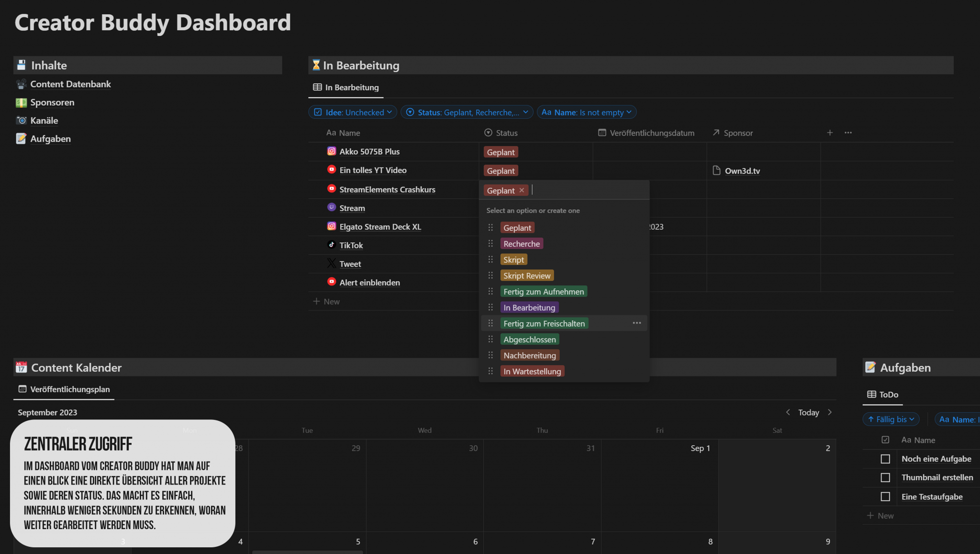Mark Eine Testaufgabe as done
980x554 pixels.
click(x=885, y=497)
